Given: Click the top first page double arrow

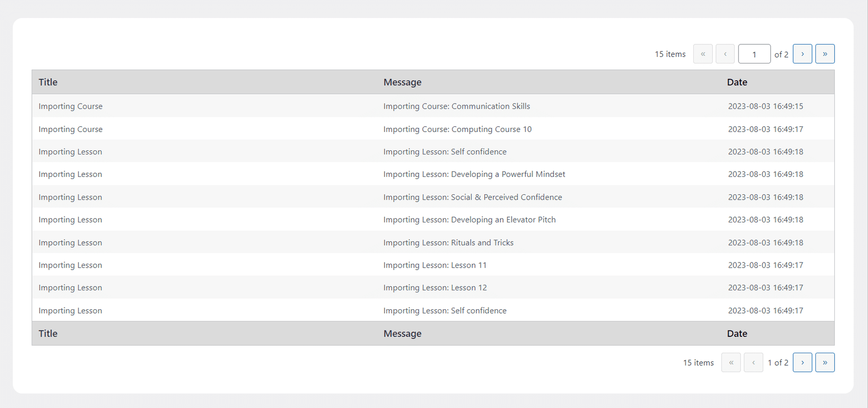Looking at the screenshot, I should click(x=703, y=54).
